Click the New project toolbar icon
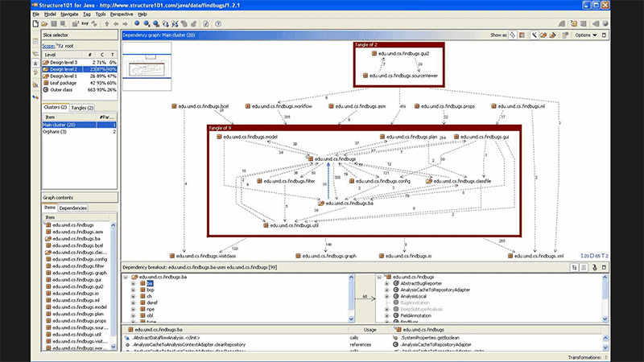Viewport: 644px width, 362px height. click(x=35, y=24)
